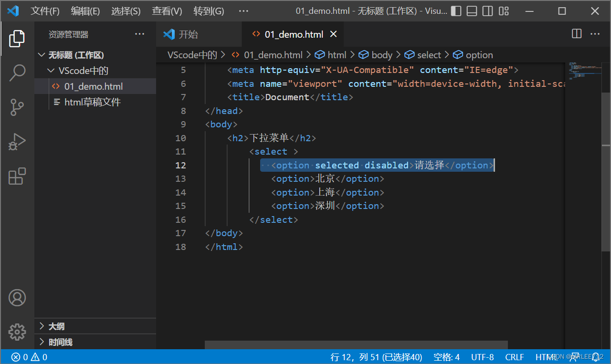
Task: Click the body breadcrumb item
Action: (x=375, y=55)
